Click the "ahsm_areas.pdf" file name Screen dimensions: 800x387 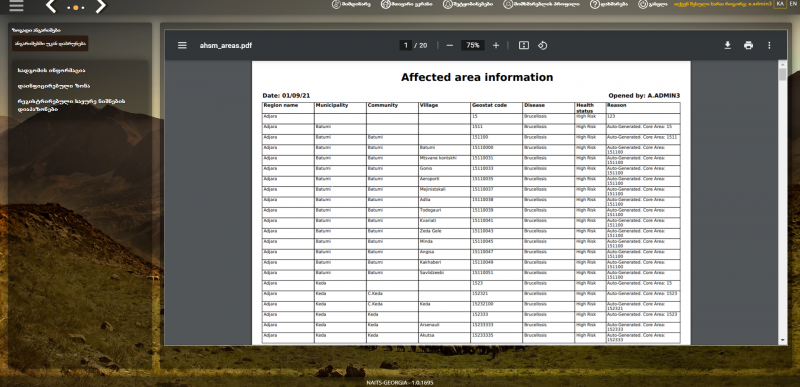226,45
